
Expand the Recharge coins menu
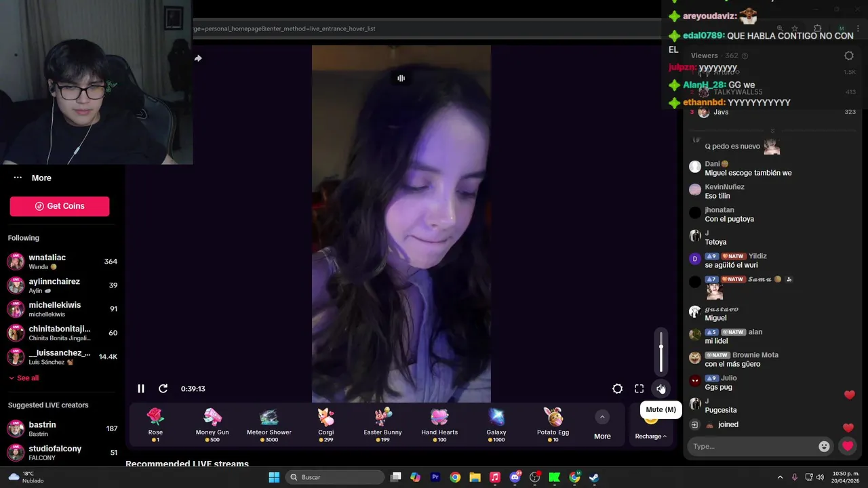(x=650, y=436)
